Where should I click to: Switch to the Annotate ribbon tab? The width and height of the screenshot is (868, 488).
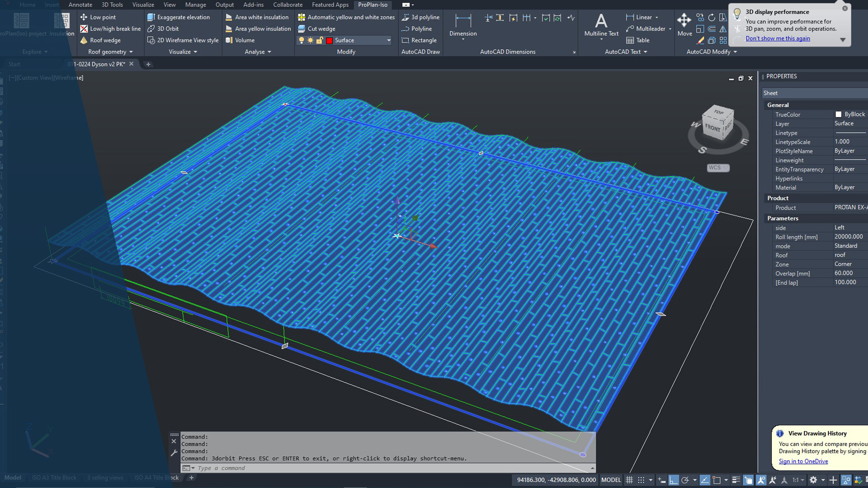coord(80,5)
